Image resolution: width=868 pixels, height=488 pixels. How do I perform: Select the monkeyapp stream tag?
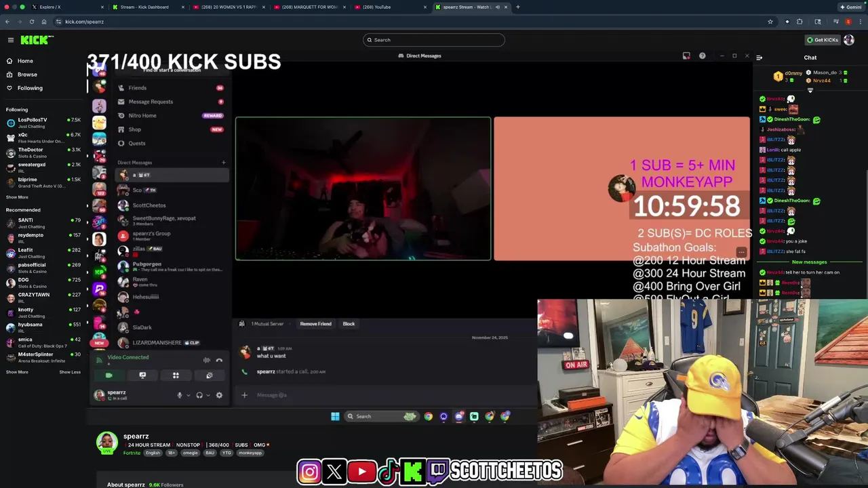250,453
